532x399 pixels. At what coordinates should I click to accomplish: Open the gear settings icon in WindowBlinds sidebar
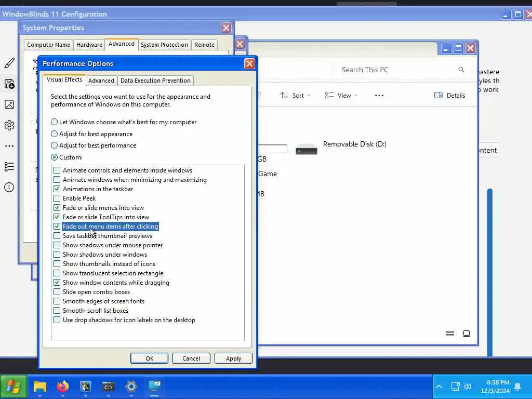[x=9, y=125]
